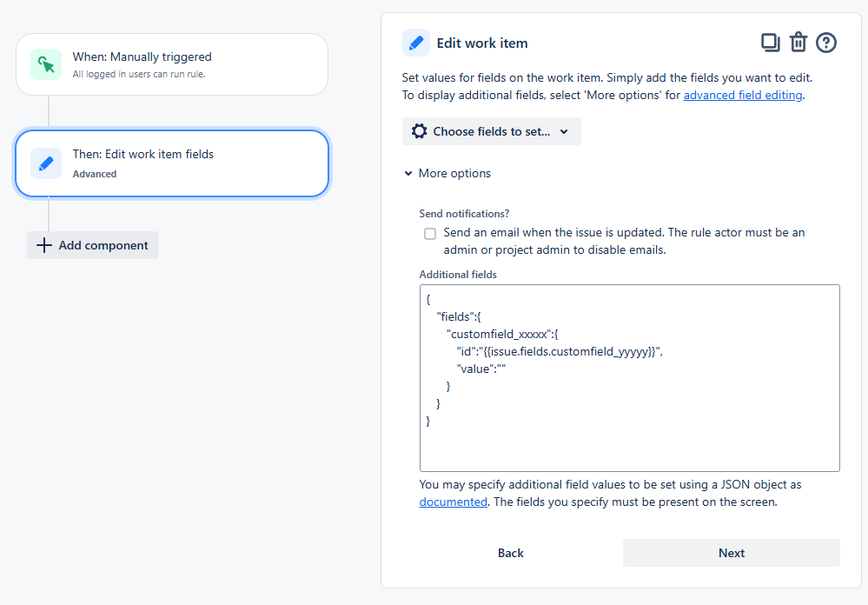Click inside the Additional fields JSON editor

tap(629, 377)
